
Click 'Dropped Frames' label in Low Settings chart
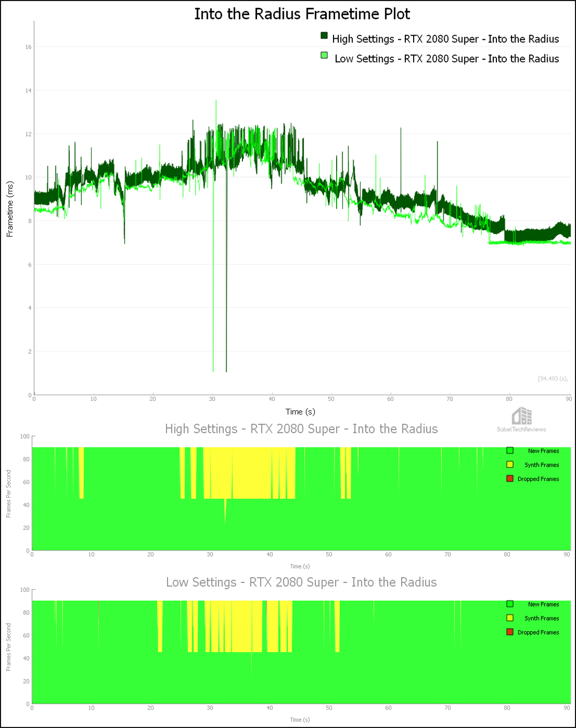pos(538,632)
